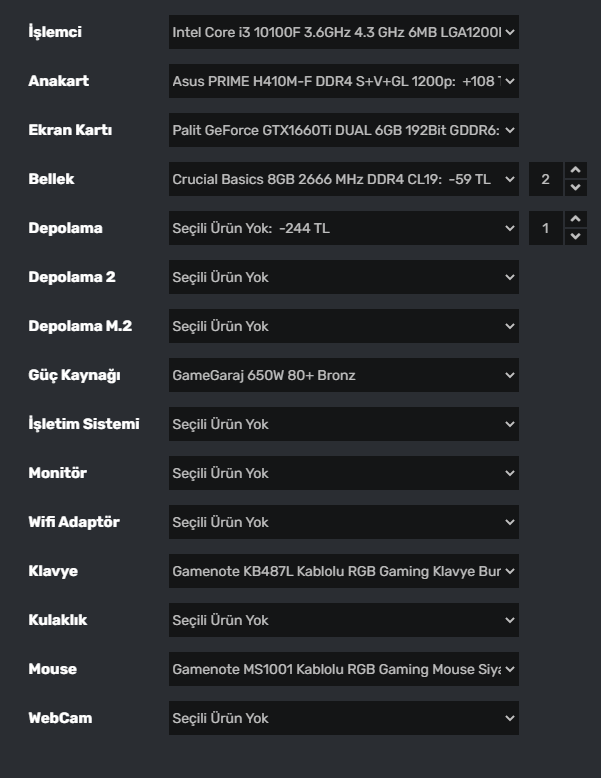
Task: Click the Anakart label
Action: (59, 81)
